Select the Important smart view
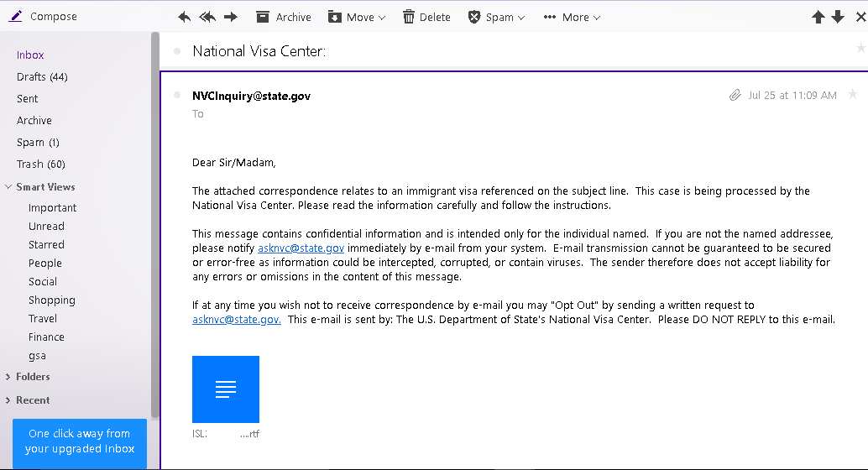This screenshot has height=470, width=868. pyautogui.click(x=53, y=207)
